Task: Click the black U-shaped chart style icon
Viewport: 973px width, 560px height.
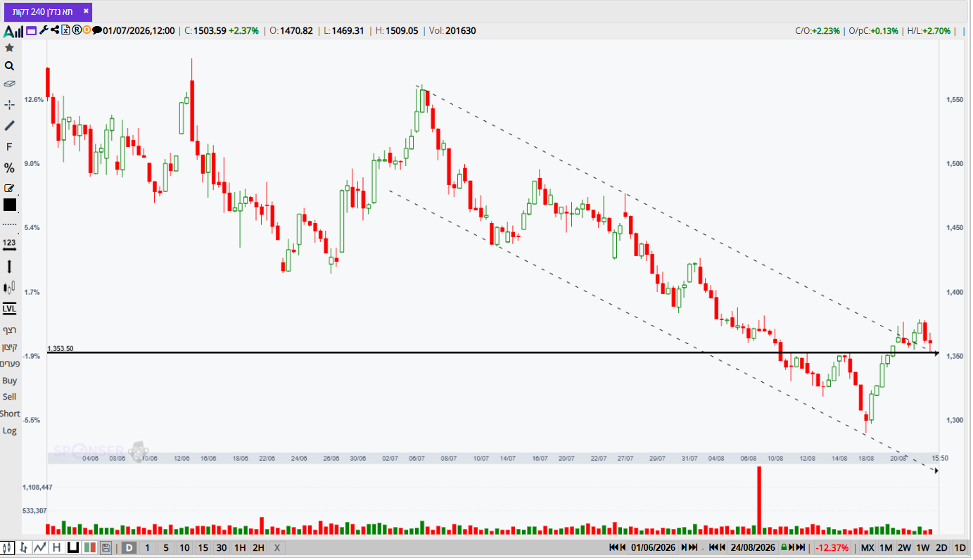Action: click(x=72, y=547)
